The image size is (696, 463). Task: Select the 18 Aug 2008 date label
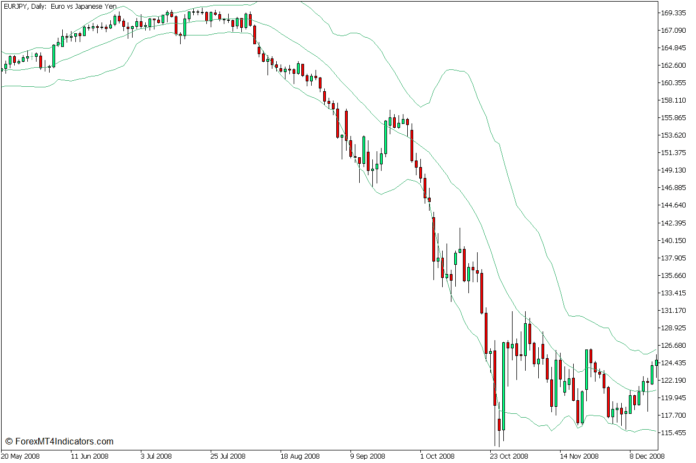click(298, 456)
